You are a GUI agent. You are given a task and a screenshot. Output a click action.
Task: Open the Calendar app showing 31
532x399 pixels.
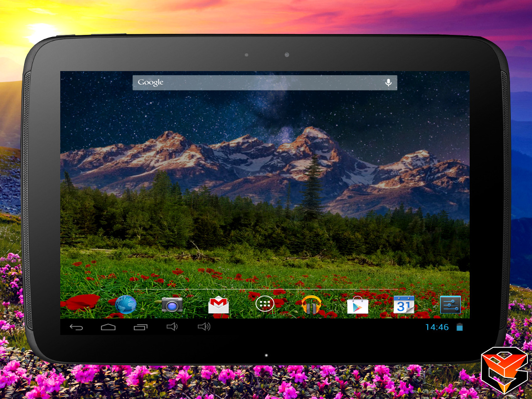click(404, 305)
